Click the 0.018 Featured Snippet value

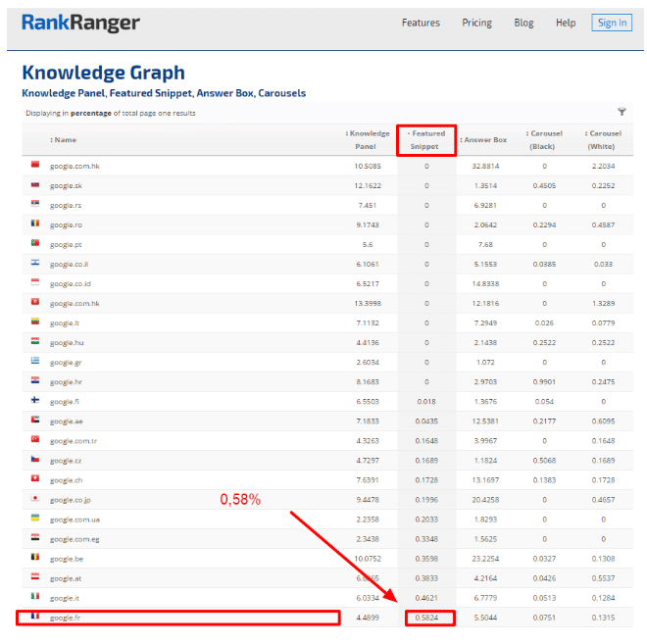tap(426, 402)
